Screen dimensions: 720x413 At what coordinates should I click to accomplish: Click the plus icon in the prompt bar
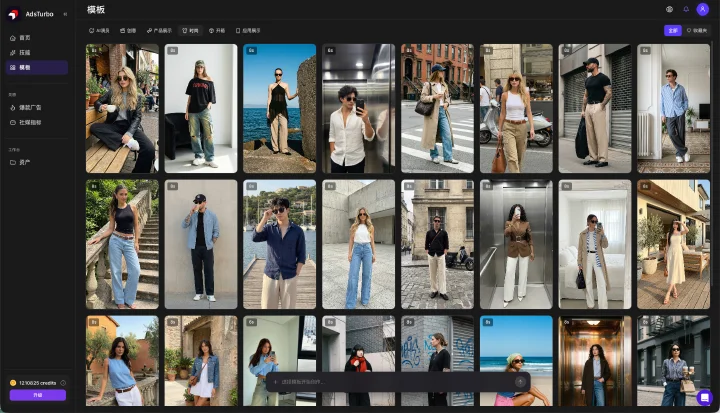click(x=276, y=382)
